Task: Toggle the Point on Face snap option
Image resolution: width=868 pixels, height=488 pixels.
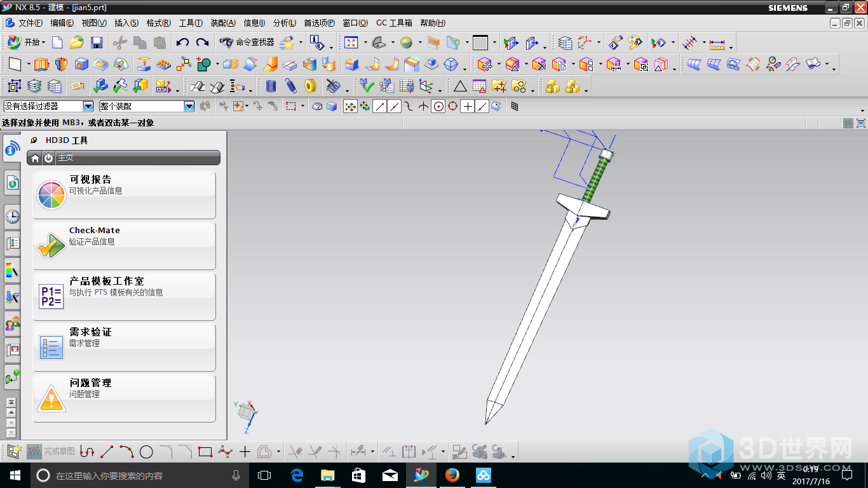Action: tap(496, 106)
